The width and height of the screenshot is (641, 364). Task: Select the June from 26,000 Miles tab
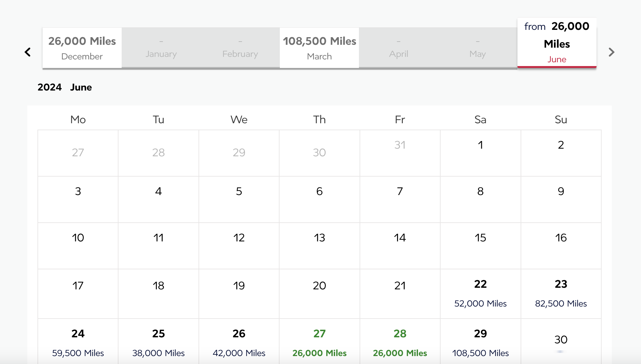(557, 43)
